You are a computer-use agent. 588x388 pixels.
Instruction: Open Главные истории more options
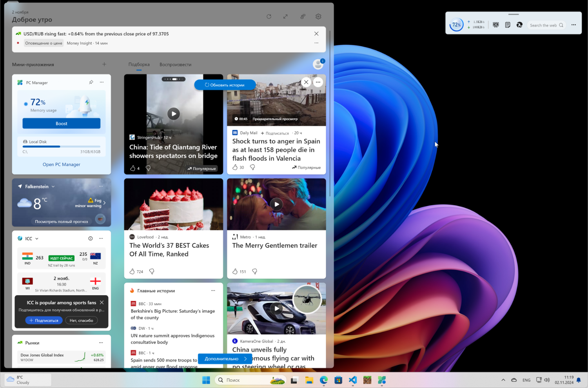click(x=213, y=291)
